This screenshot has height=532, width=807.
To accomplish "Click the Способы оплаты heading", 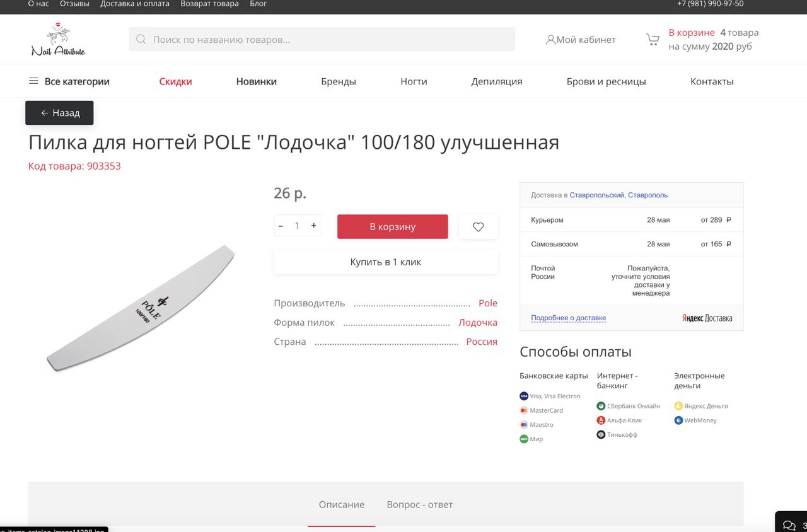I will click(x=576, y=352).
